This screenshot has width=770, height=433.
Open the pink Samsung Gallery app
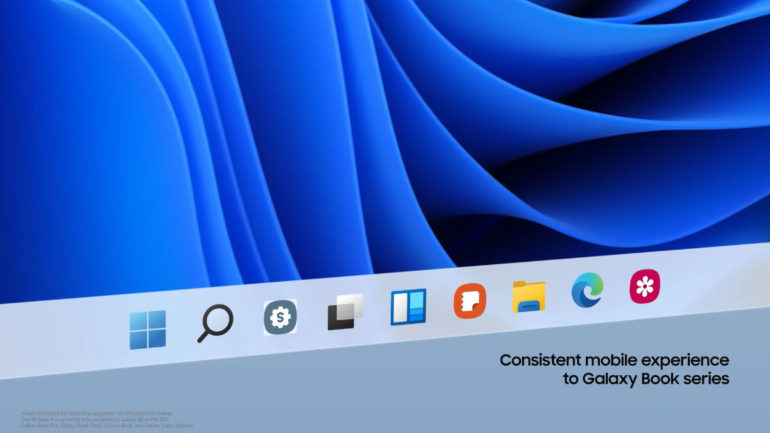643,287
